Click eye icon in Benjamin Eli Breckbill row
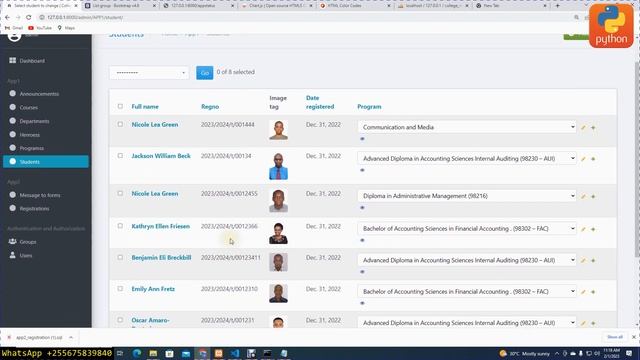Image resolution: width=640 pixels, height=360 pixels. click(x=362, y=272)
